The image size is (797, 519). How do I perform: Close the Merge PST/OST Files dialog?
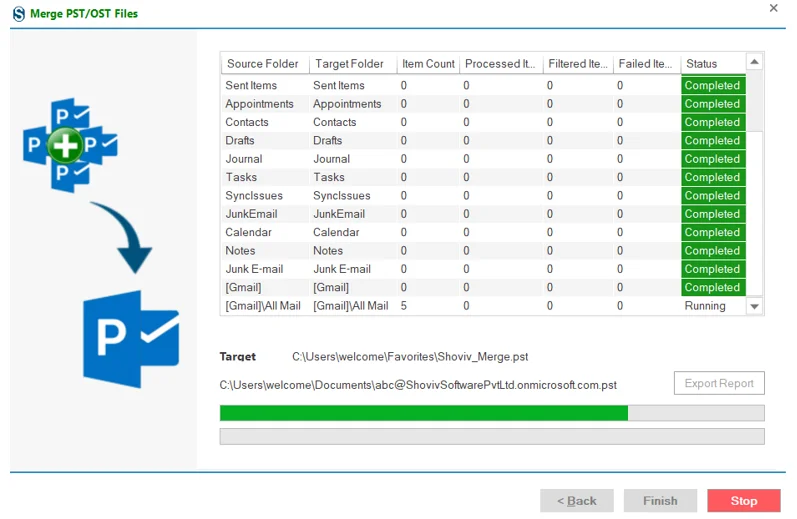[773, 8]
